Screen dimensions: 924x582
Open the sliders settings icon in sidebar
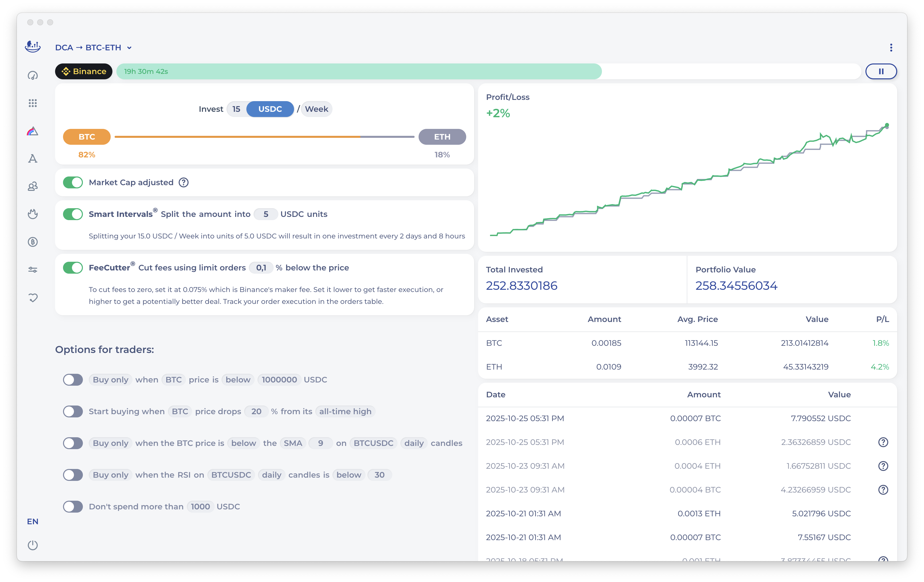(x=33, y=270)
